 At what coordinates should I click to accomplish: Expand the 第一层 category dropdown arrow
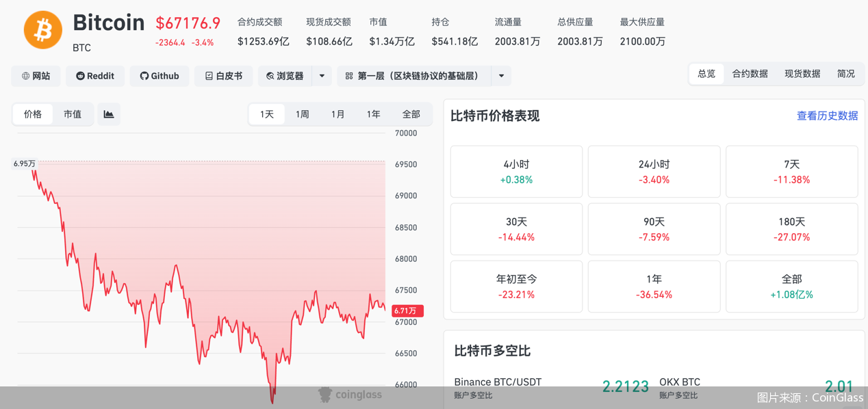tap(502, 76)
